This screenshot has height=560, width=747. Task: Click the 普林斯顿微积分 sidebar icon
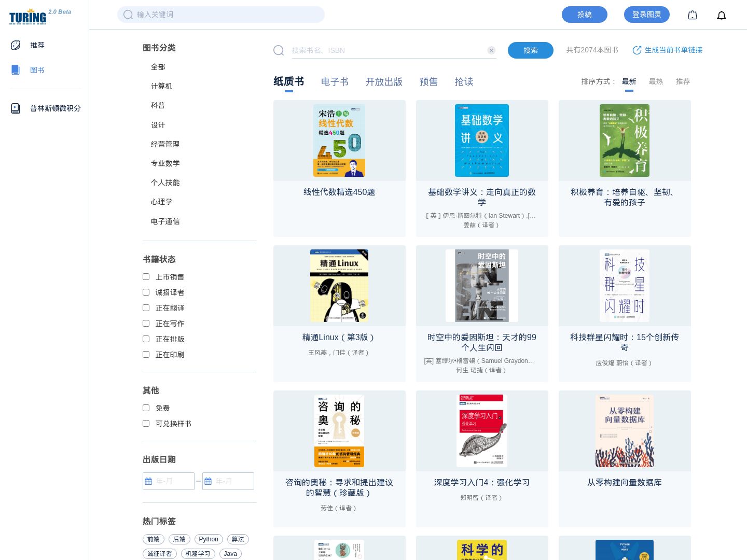tap(16, 108)
